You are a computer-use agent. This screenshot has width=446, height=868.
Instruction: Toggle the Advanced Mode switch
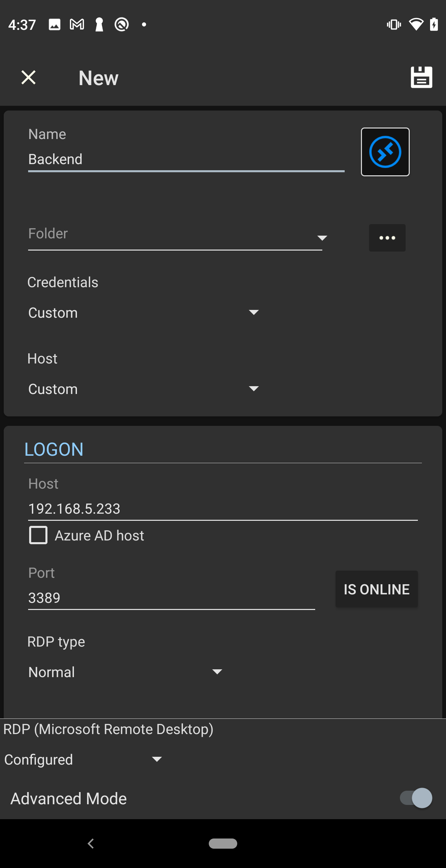coord(416,798)
